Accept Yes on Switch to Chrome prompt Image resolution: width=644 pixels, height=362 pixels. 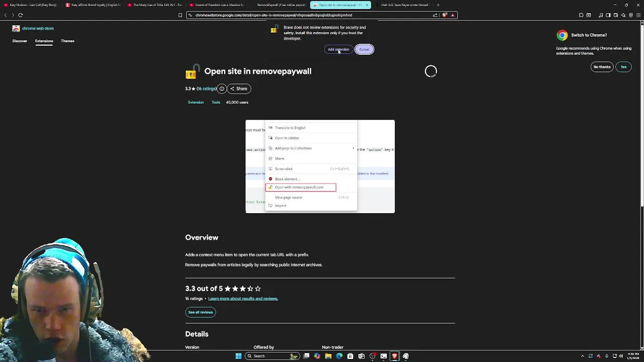tap(623, 67)
